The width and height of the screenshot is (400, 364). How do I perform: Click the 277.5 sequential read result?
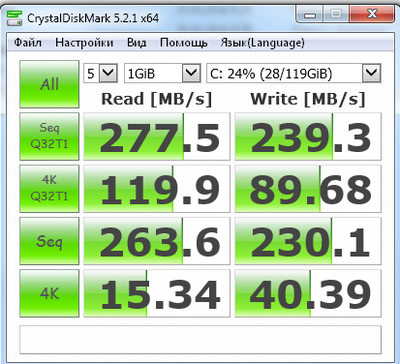157,136
